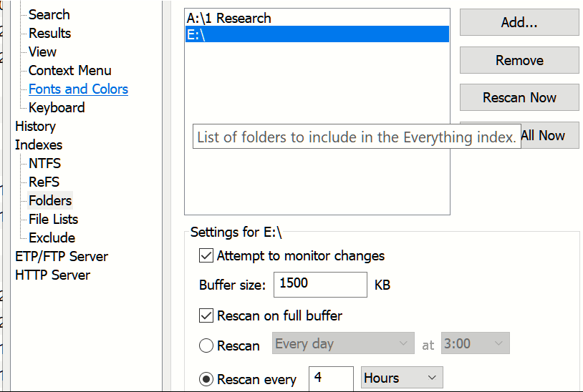Open the Every day dropdown
The width and height of the screenshot is (583, 392).
pyautogui.click(x=343, y=343)
